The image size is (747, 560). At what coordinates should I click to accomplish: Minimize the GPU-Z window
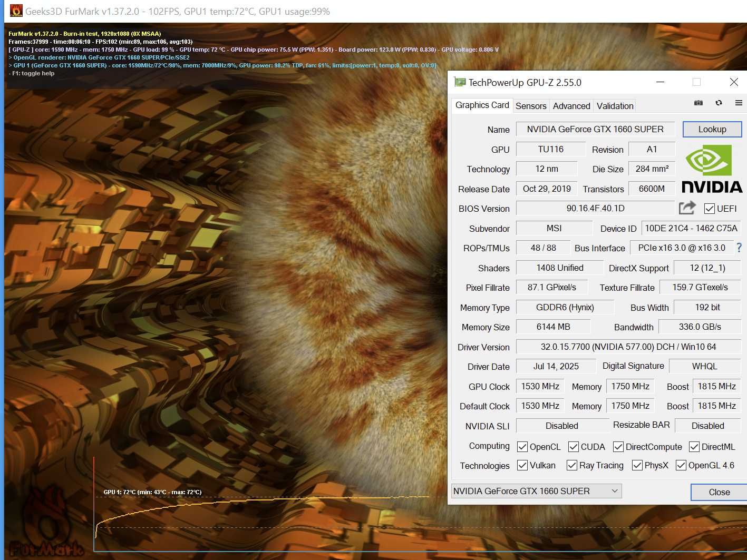tap(660, 82)
